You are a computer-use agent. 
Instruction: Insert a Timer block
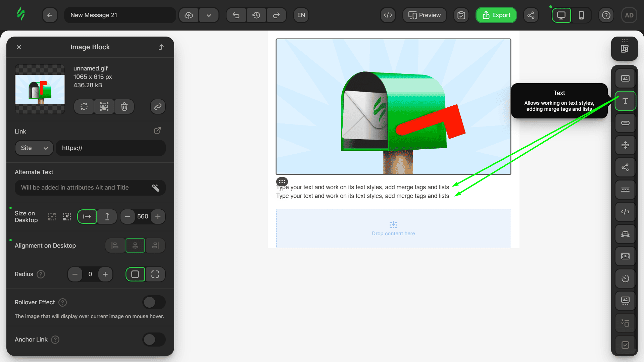(625, 278)
